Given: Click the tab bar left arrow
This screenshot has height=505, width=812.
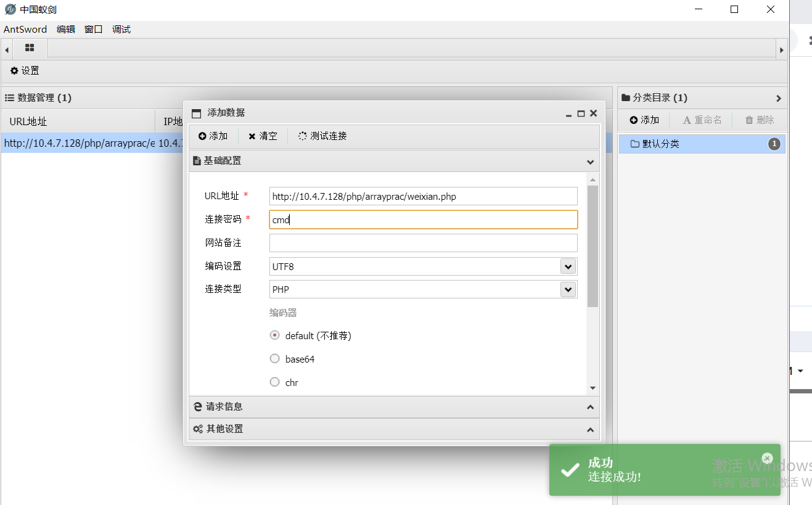Looking at the screenshot, I should 6,49.
